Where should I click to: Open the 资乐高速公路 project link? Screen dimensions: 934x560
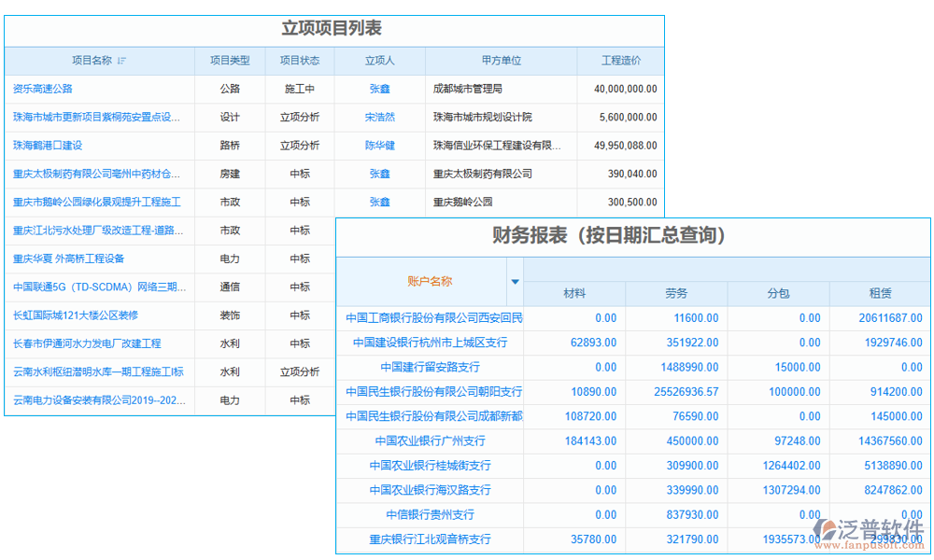click(x=42, y=89)
